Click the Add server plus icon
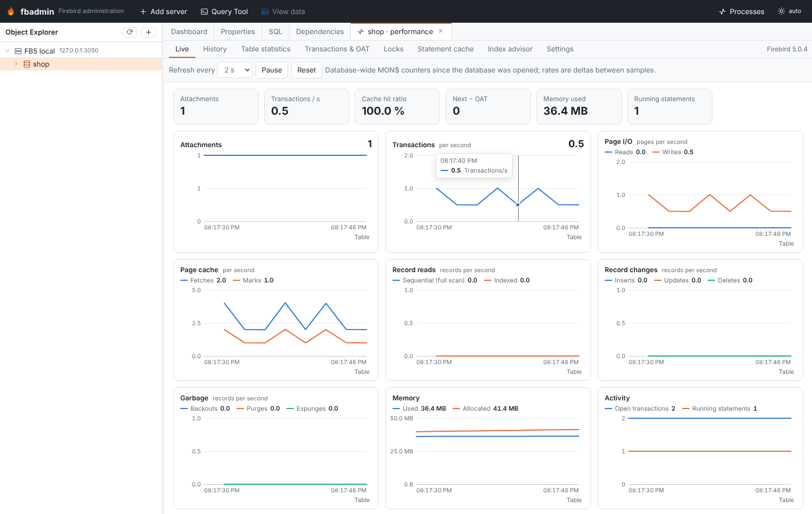The width and height of the screenshot is (812, 514). [143, 11]
